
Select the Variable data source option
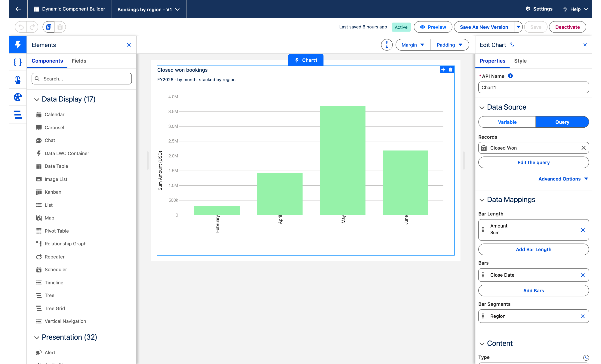coord(507,122)
